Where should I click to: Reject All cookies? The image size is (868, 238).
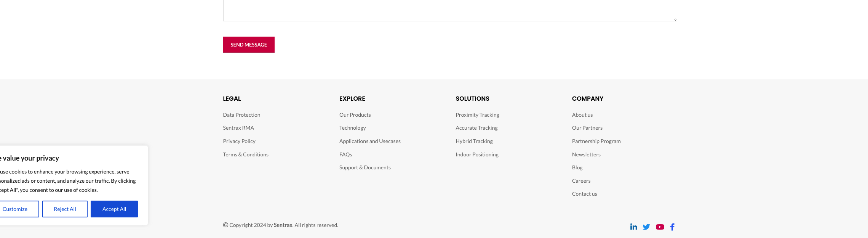65,209
